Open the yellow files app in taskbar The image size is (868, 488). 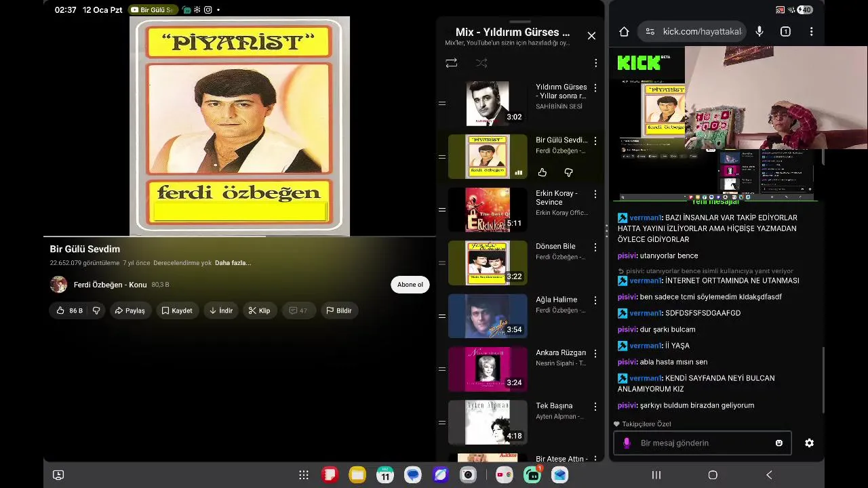tap(357, 475)
